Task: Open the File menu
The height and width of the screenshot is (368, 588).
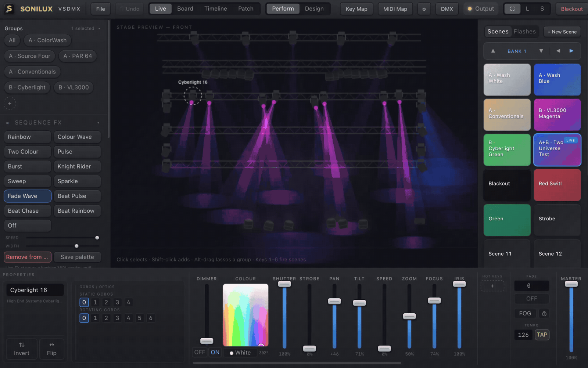Action: coord(101,9)
